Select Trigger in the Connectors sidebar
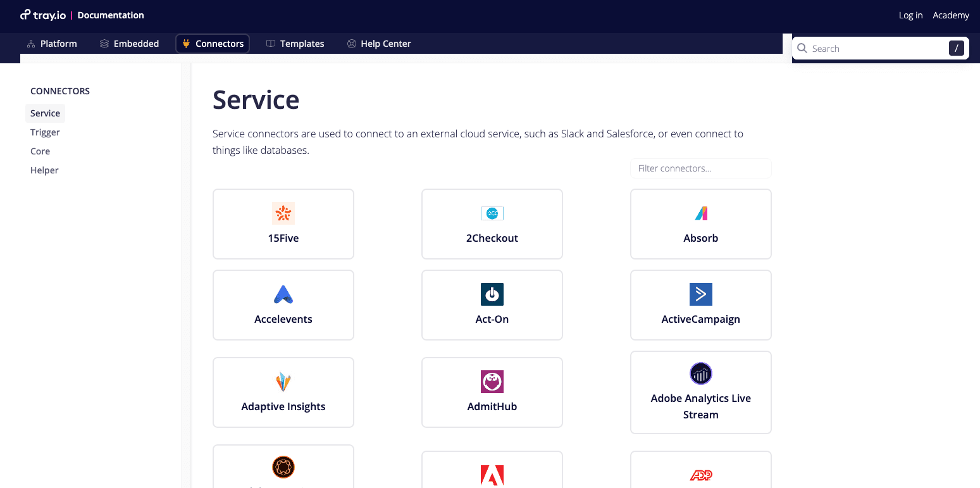 [x=45, y=132]
